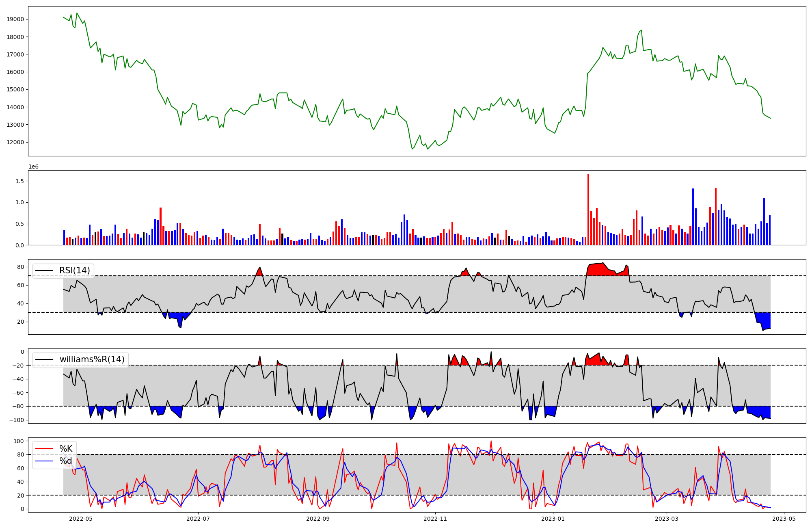Viewport: 812px width, 528px height.
Task: Click the %d legend entry
Action: [x=66, y=461]
